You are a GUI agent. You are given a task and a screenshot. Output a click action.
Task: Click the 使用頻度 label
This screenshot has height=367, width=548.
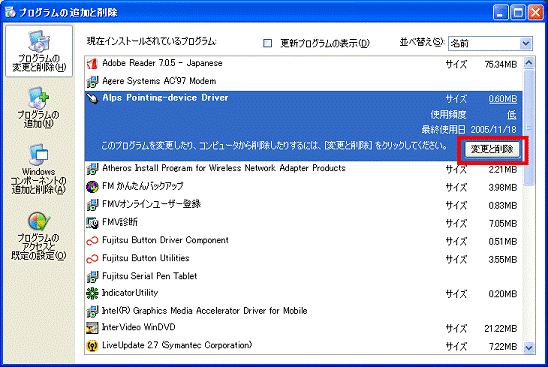coord(448,115)
